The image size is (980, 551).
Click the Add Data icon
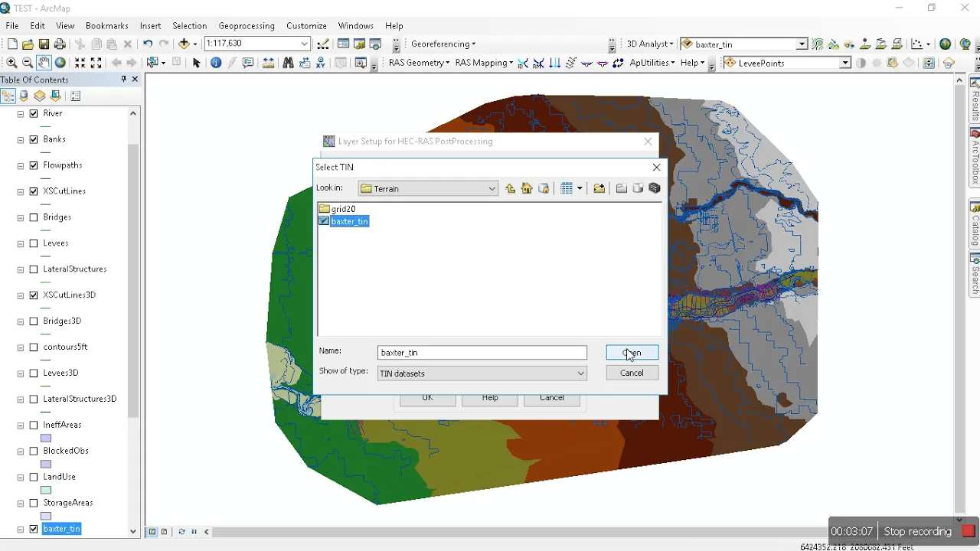coord(185,44)
